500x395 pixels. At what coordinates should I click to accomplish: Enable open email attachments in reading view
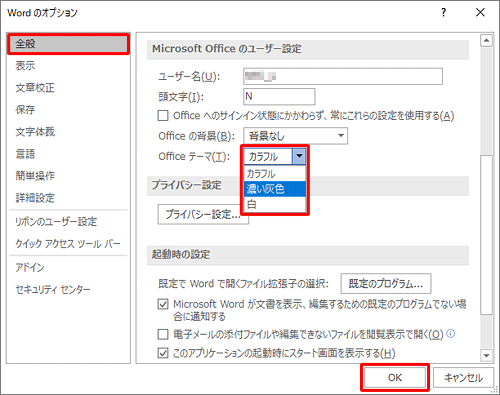(x=163, y=334)
